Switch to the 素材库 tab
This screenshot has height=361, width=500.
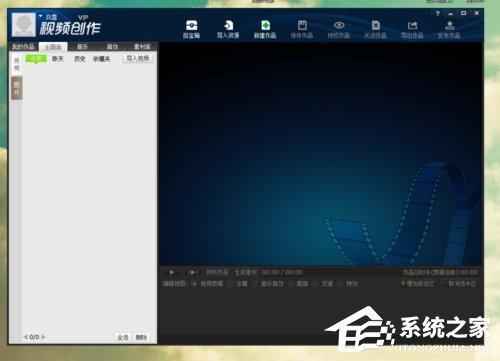(142, 47)
